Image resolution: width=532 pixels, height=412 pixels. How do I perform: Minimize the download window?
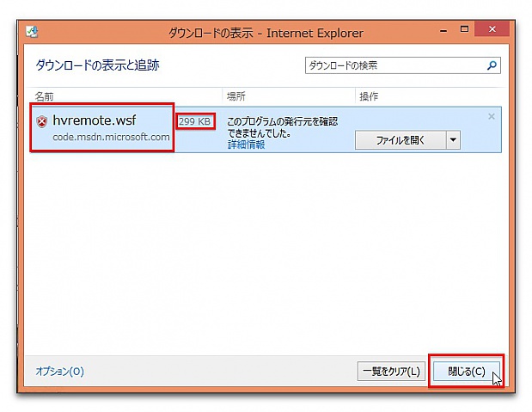(x=443, y=31)
